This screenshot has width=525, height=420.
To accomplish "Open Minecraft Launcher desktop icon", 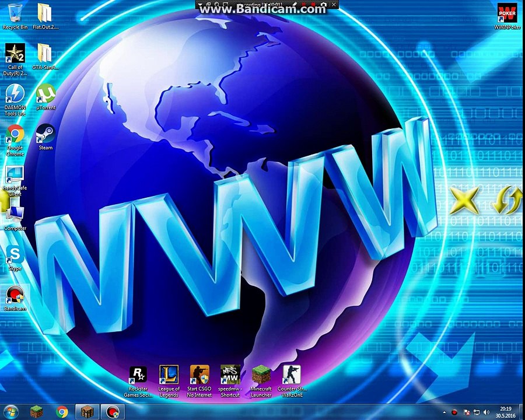I will pos(261,381).
